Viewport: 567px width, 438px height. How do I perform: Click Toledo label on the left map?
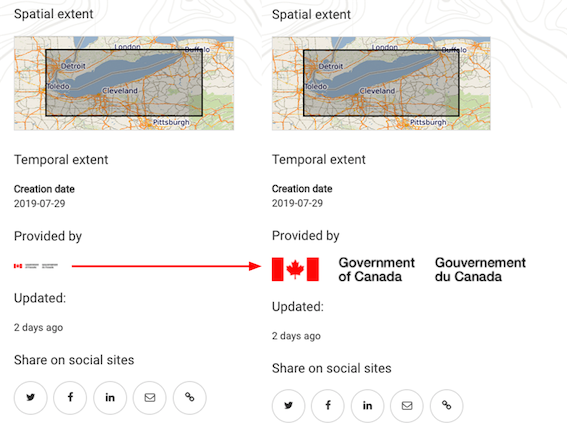coord(58,86)
